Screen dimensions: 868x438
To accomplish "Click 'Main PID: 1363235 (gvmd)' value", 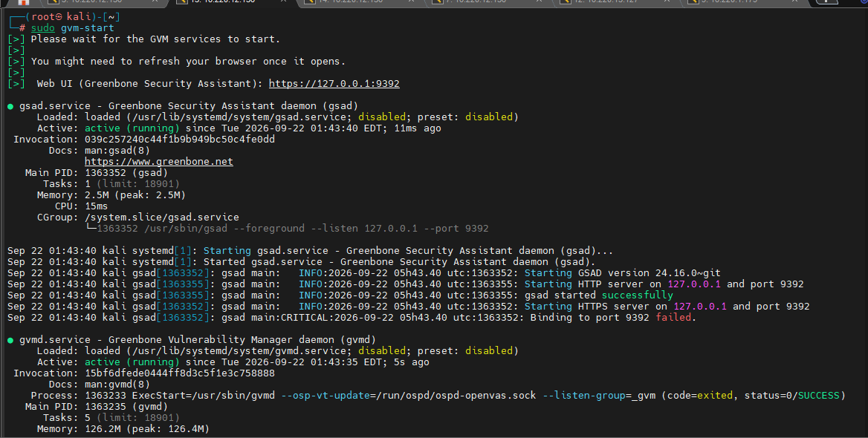I will point(126,407).
